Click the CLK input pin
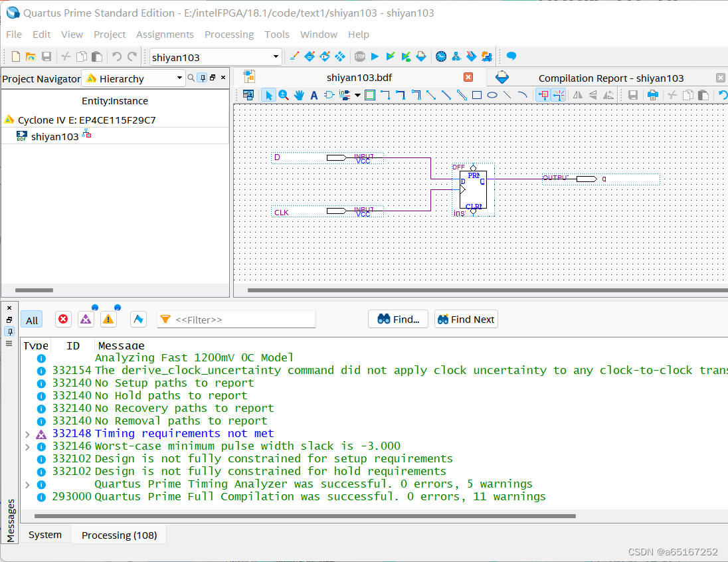The width and height of the screenshot is (728, 562). coord(327,211)
